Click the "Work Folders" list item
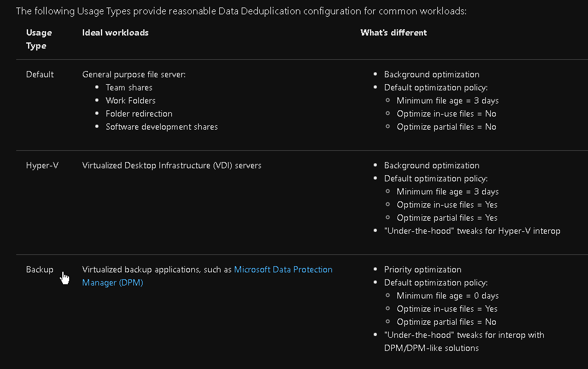588x369 pixels. 130,100
